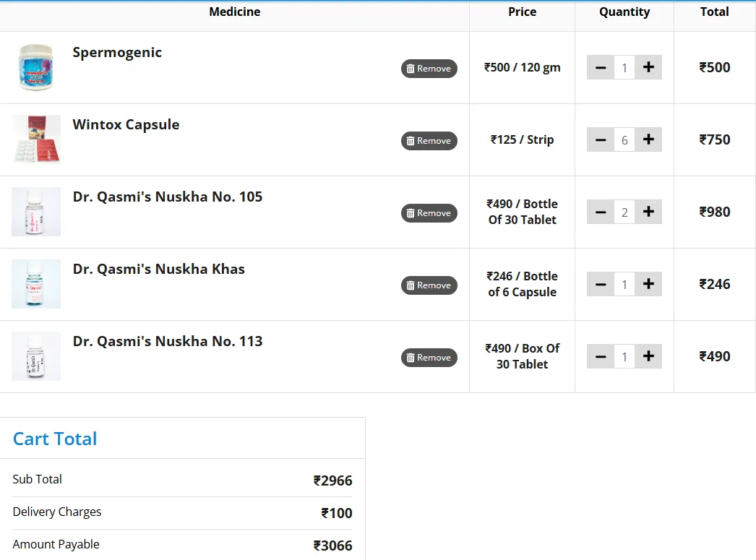Remove Dr. Qasmi's Nuskha No. 113
This screenshot has height=560, width=756.
click(x=429, y=358)
